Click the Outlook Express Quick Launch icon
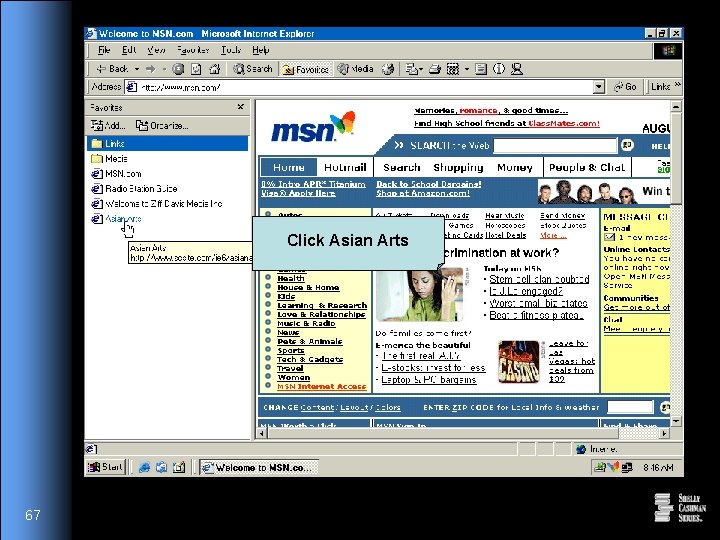The width and height of the screenshot is (720, 540). (161, 467)
